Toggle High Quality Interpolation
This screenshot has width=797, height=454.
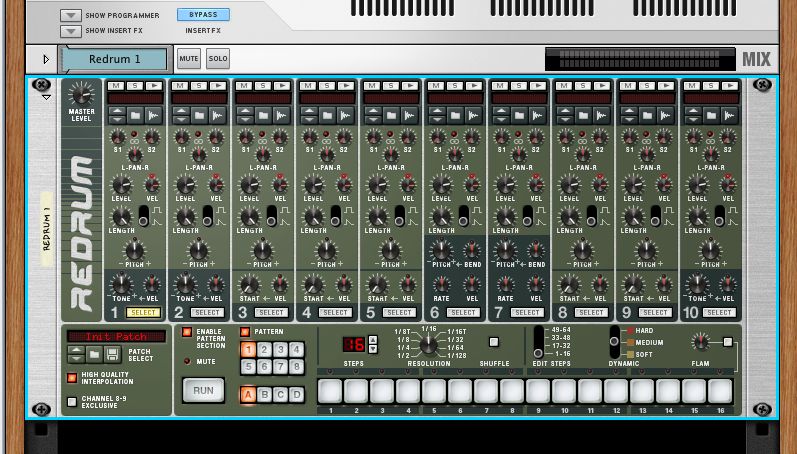pyautogui.click(x=72, y=378)
